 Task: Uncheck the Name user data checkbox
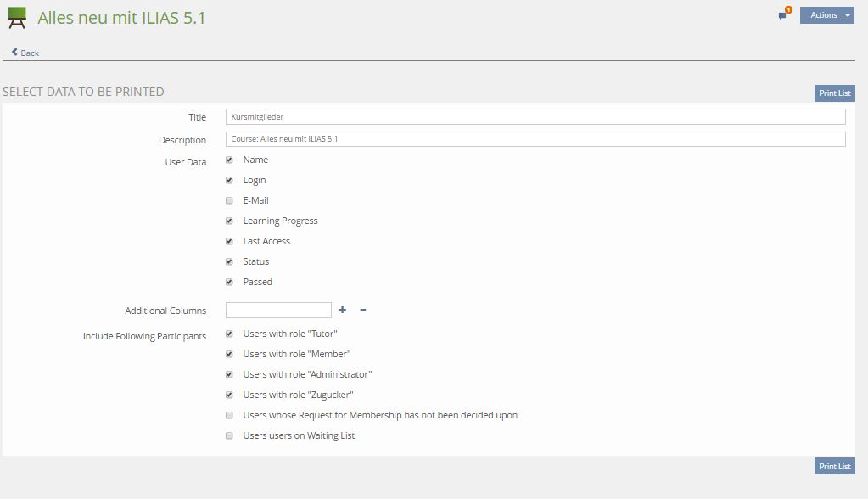229,160
